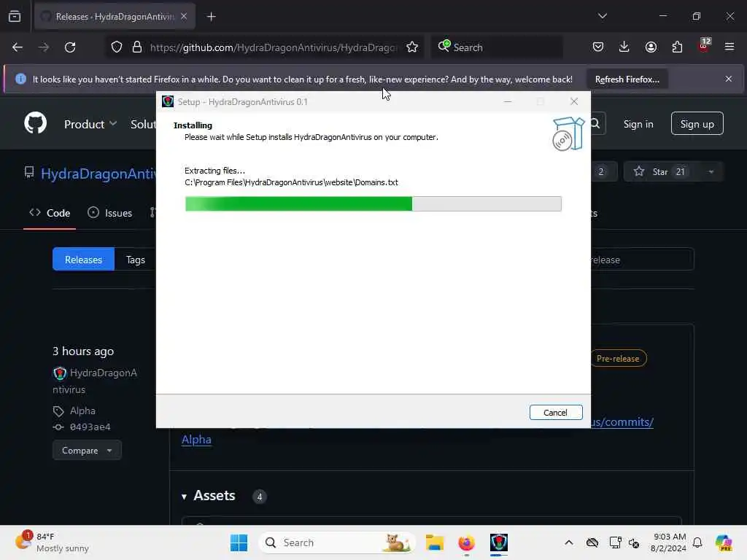Screen dimensions: 747x560
Task: Dismiss the Firefox refresh notification bar
Action: pyautogui.click(x=729, y=79)
